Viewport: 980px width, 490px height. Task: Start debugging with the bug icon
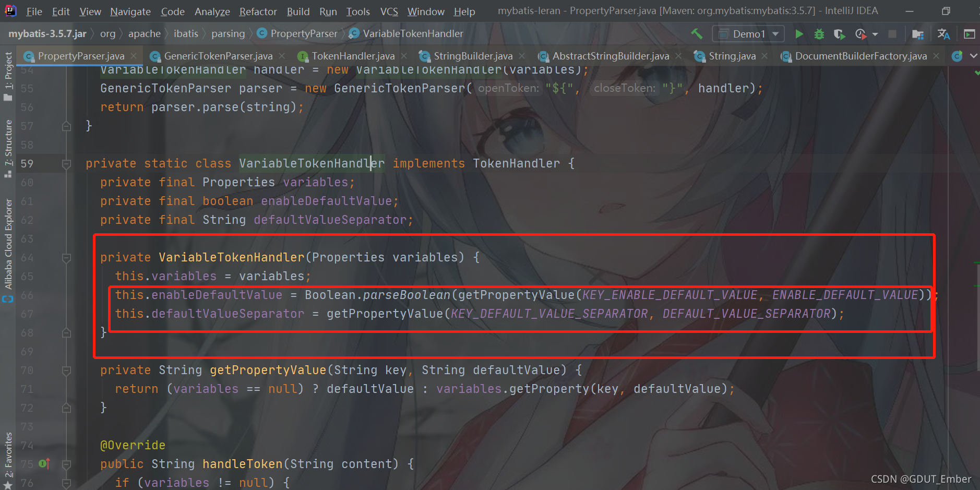[819, 34]
